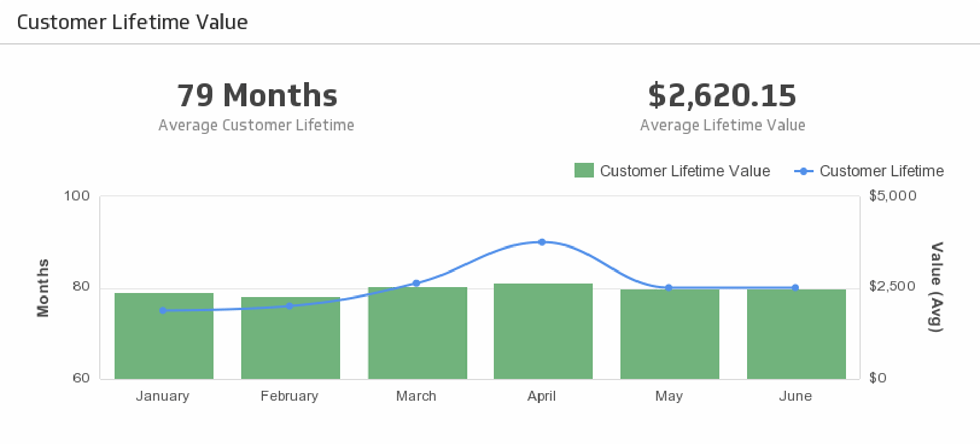Click the Value (Avg) axis title

(x=936, y=287)
